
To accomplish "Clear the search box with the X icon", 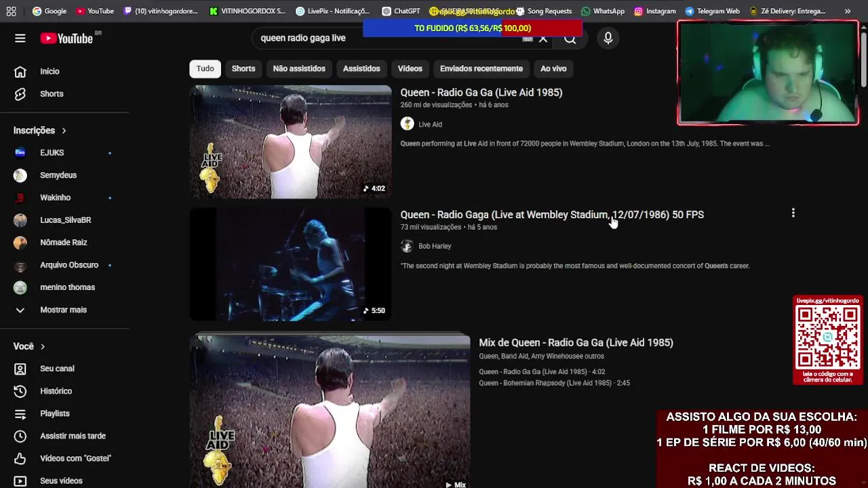I will tap(543, 39).
